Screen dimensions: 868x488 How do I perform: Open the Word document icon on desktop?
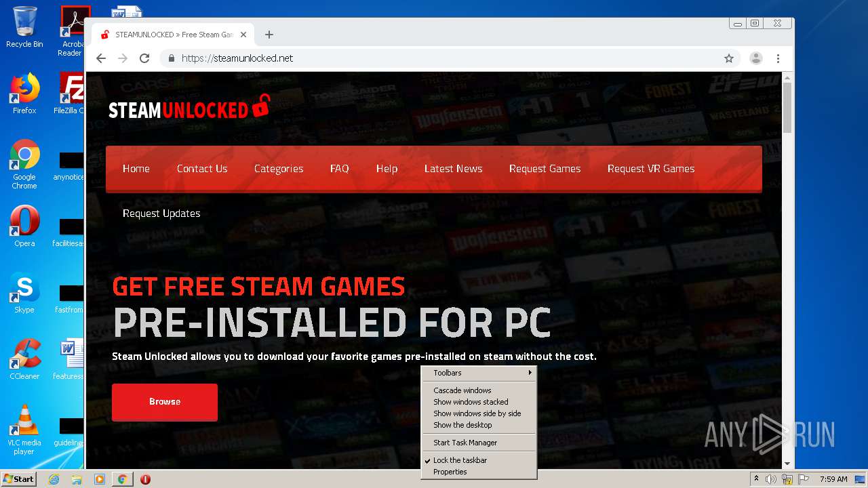coord(71,359)
